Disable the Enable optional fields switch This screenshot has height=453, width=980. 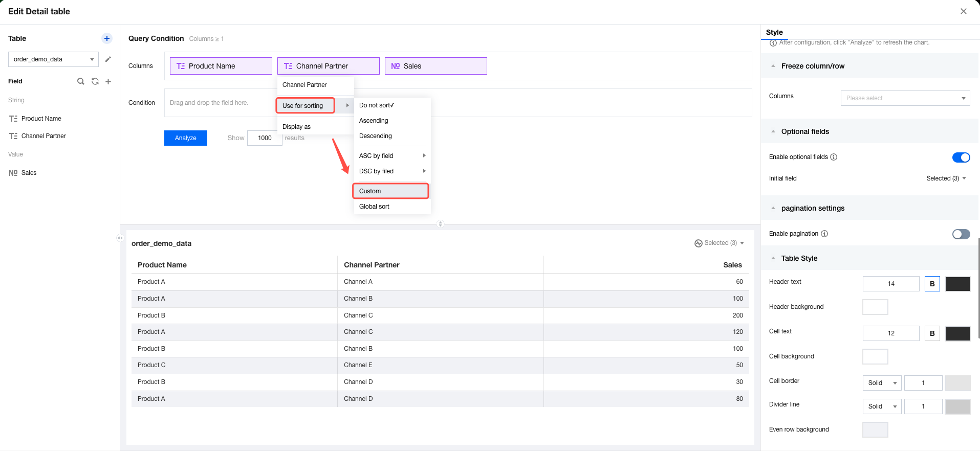point(961,157)
